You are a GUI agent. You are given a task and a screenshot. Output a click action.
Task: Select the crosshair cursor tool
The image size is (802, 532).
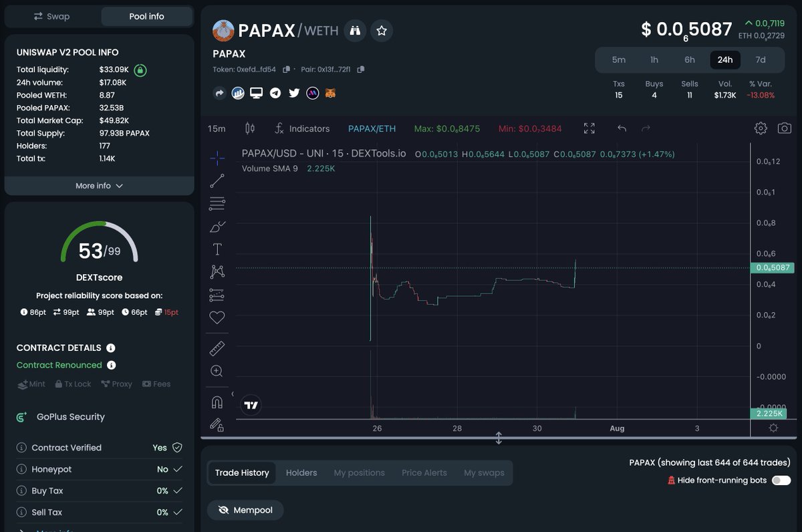pos(217,158)
